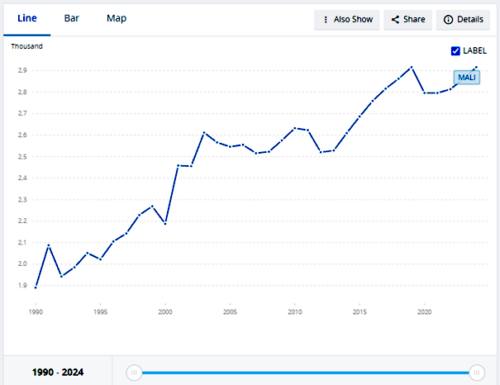
Task: Click the 2024 final data point
Action: click(476, 67)
